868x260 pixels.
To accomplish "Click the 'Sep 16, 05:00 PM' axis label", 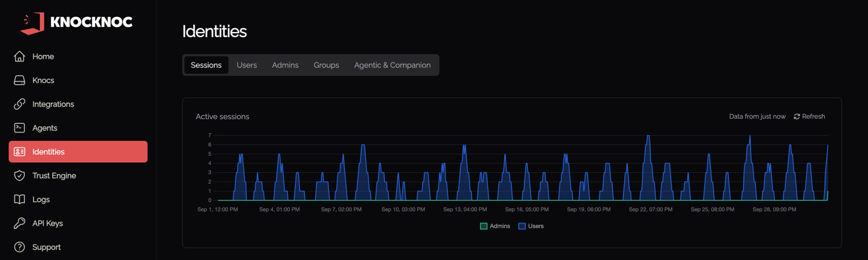I will pyautogui.click(x=527, y=209).
